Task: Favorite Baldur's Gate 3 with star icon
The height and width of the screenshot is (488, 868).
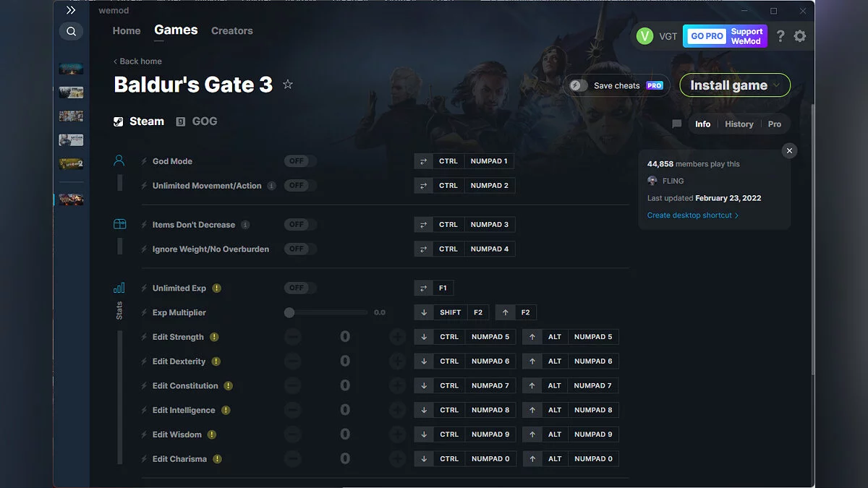Action: pos(288,85)
